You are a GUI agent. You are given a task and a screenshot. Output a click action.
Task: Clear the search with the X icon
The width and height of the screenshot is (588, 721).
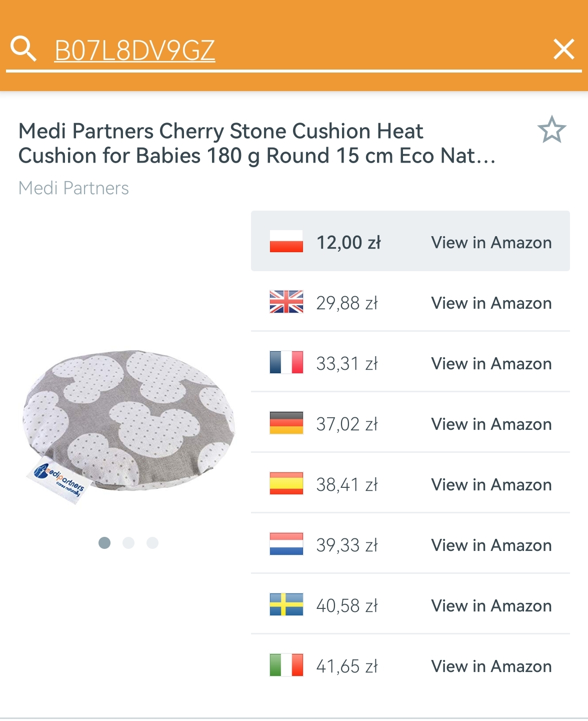click(x=564, y=49)
